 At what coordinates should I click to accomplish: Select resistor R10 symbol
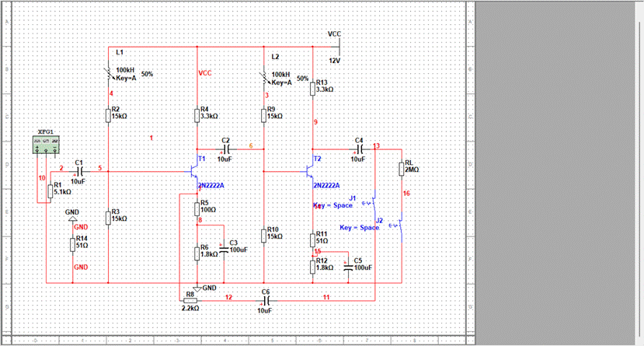[263, 236]
